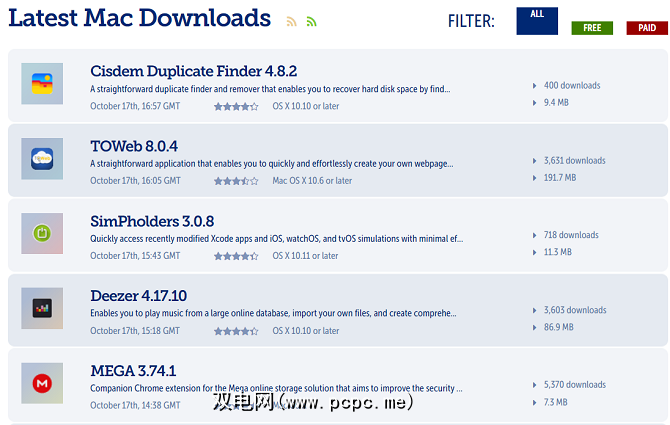Click MEGA description about Chrome extension

point(276,388)
